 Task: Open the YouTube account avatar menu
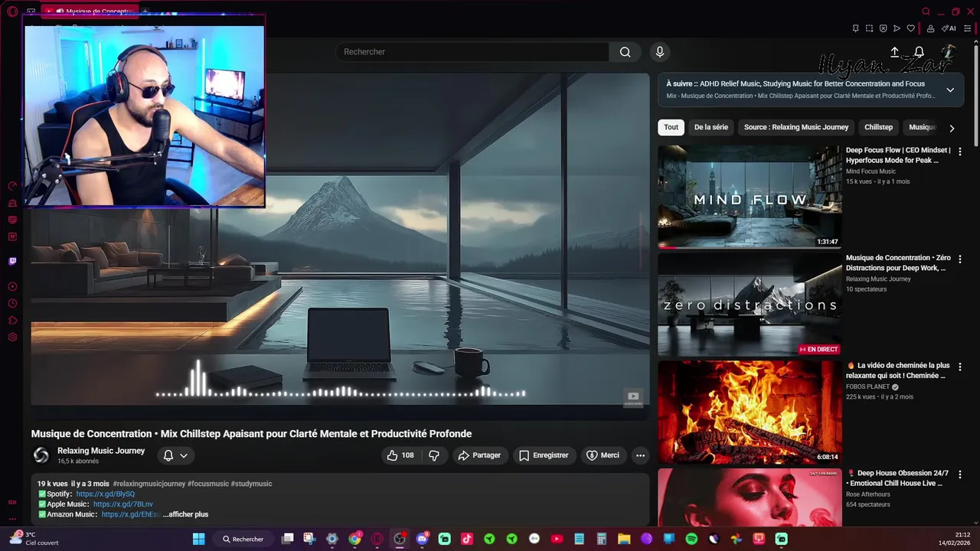[948, 52]
